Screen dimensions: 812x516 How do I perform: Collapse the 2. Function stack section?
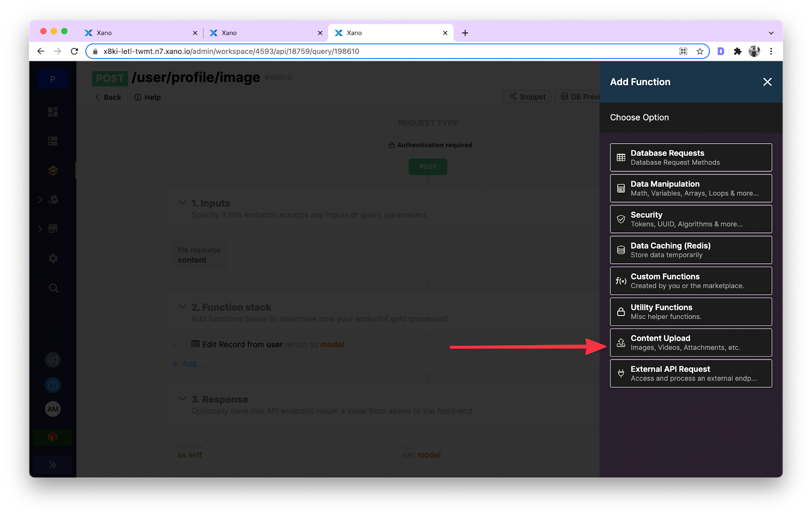click(182, 307)
